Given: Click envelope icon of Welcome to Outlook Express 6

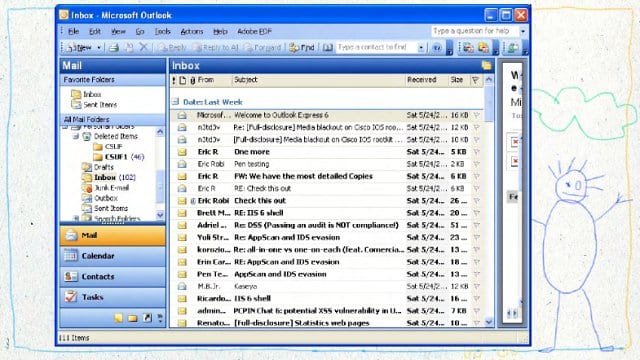Looking at the screenshot, I should click(182, 116).
